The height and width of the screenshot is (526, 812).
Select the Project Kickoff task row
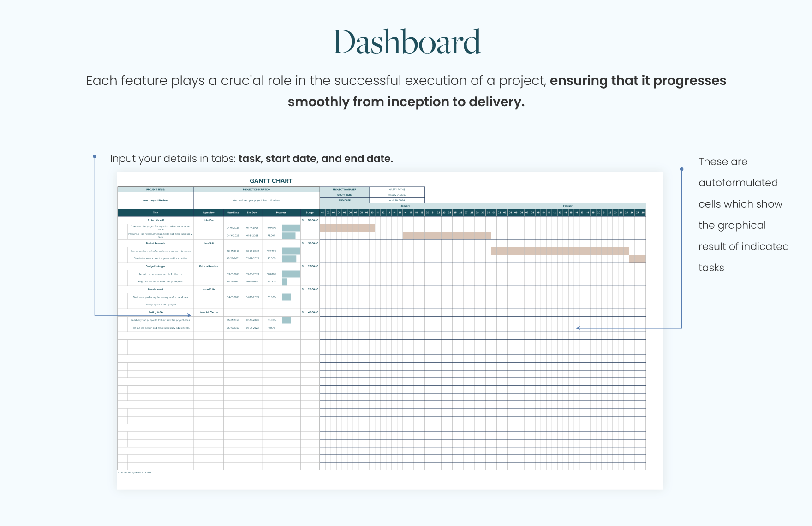click(155, 220)
